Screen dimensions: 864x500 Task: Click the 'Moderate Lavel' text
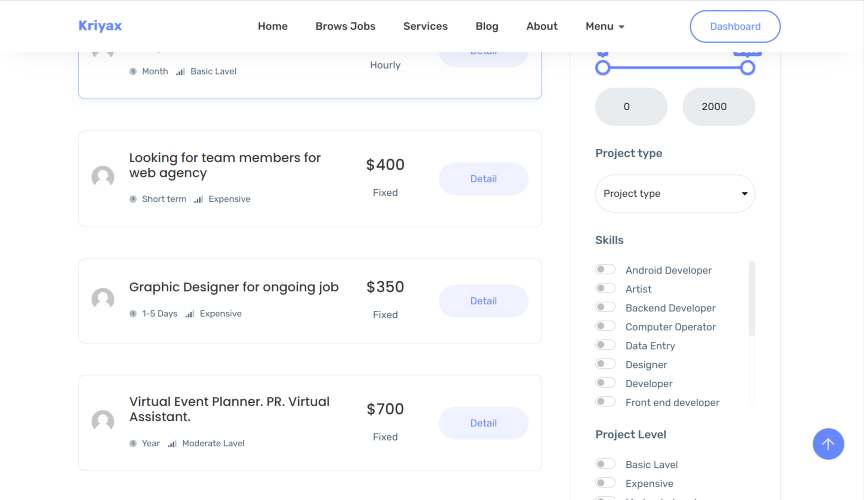pyautogui.click(x=213, y=443)
